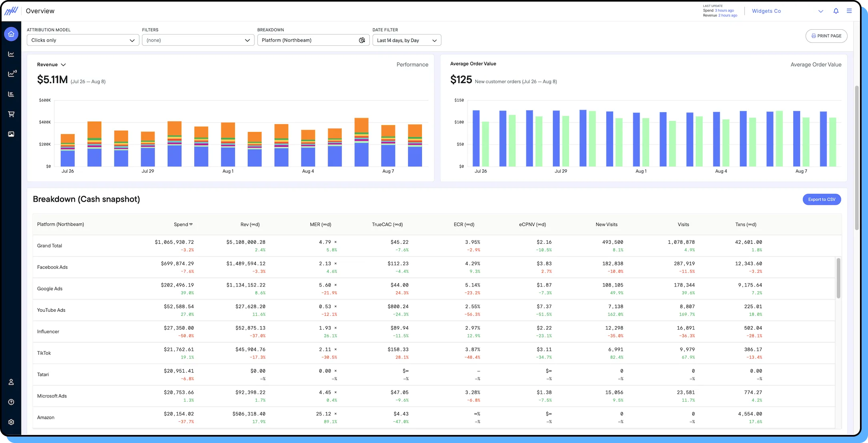The width and height of the screenshot is (868, 443).
Task: Click the pie chart icon beside Breakdown field
Action: pos(361,40)
